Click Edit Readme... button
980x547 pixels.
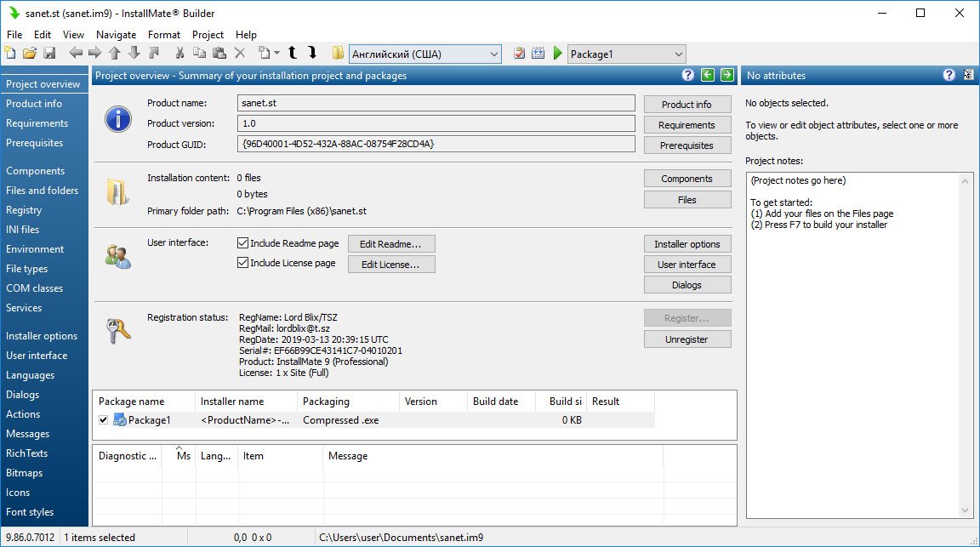click(391, 244)
